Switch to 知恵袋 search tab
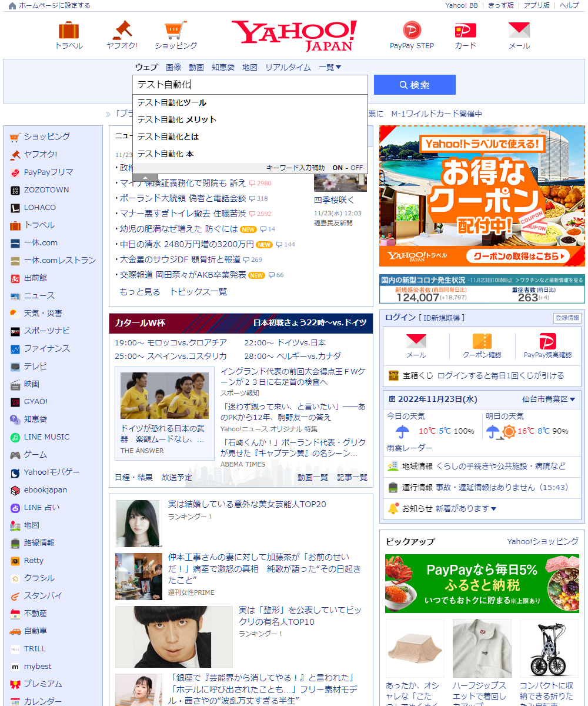Screen dimensions: 588x706 click(223, 67)
